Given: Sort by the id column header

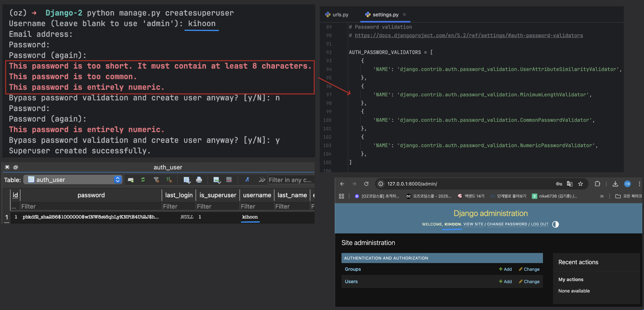Looking at the screenshot, I should [x=15, y=195].
